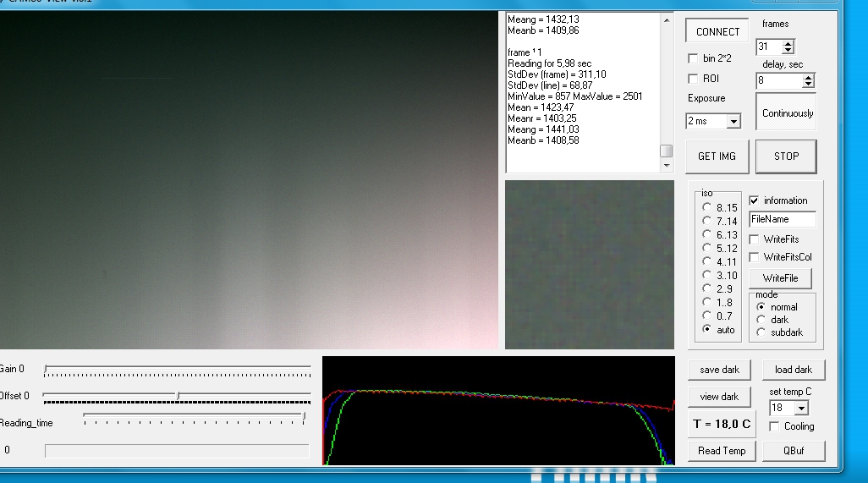Click the frames value field
Screen dimensions: 868x483
coord(770,47)
